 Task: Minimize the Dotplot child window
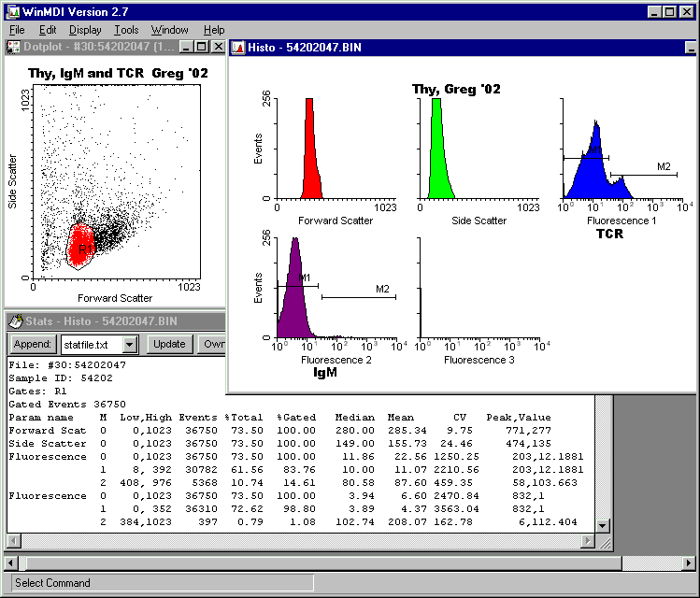(187, 47)
